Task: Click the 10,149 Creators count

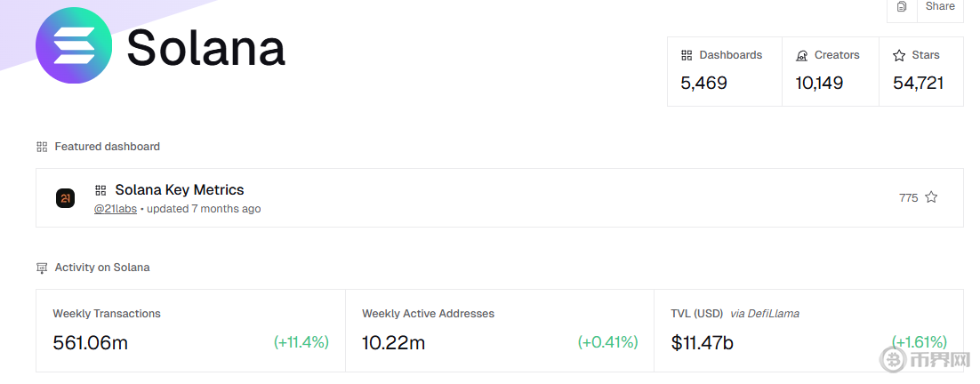Action: pos(819,84)
